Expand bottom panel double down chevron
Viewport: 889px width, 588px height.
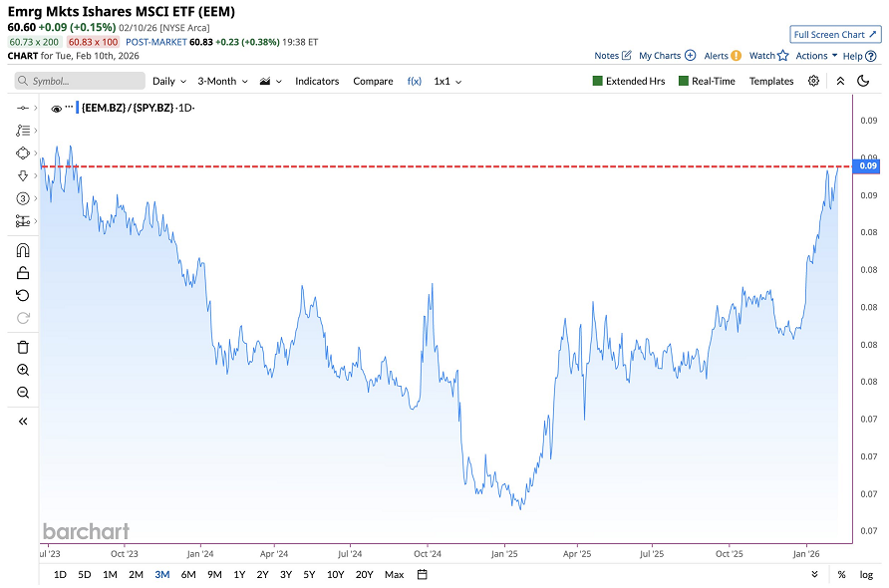coord(814,574)
